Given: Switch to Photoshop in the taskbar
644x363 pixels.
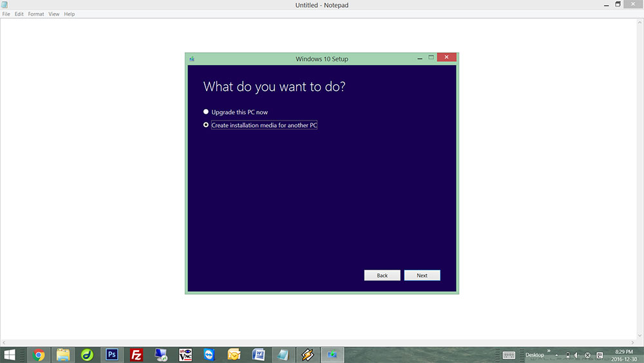Looking at the screenshot, I should [x=111, y=355].
